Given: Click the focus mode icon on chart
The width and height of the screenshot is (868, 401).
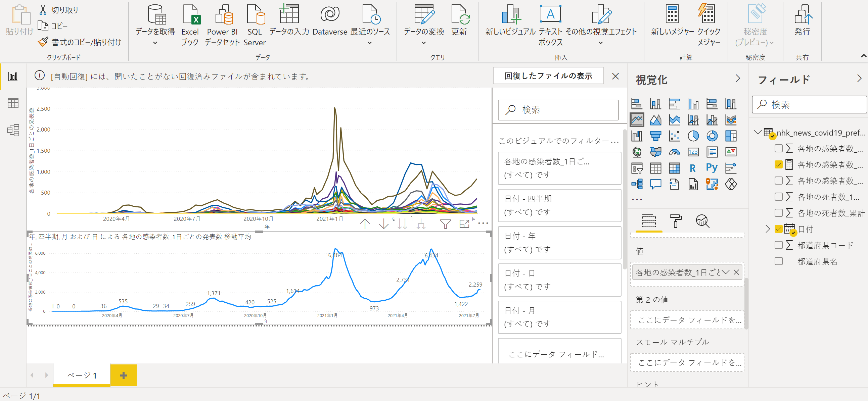Looking at the screenshot, I should 464,223.
